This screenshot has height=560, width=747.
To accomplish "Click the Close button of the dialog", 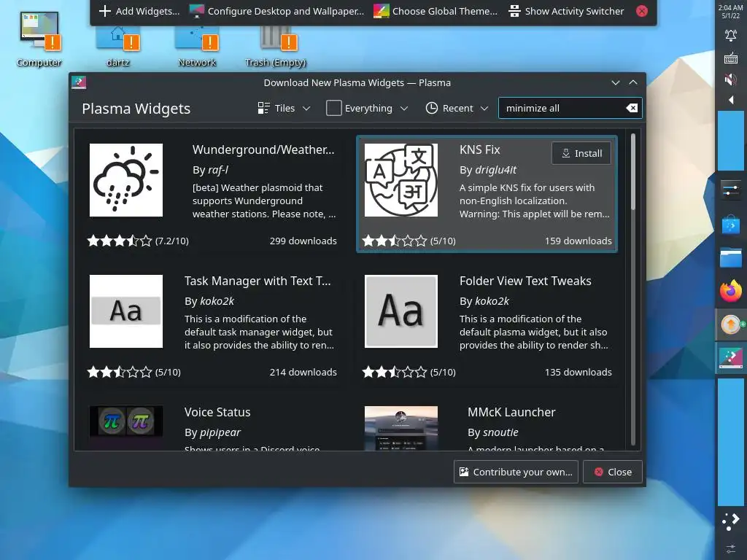I will point(613,472).
